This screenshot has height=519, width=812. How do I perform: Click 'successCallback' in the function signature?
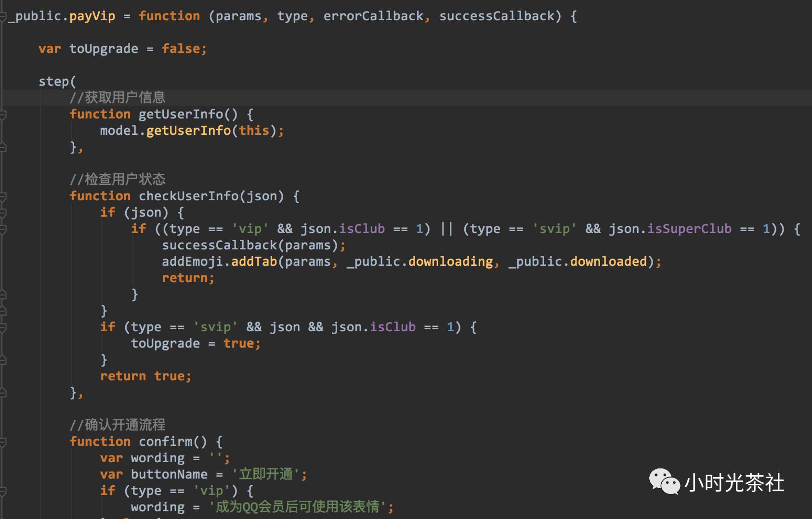pyautogui.click(x=497, y=16)
